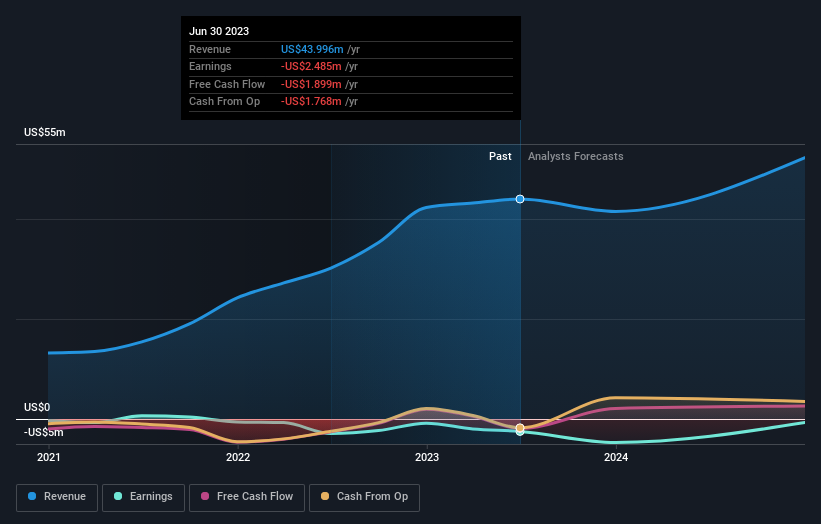Click the US$0 y-axis label
The image size is (821, 524).
point(37,407)
